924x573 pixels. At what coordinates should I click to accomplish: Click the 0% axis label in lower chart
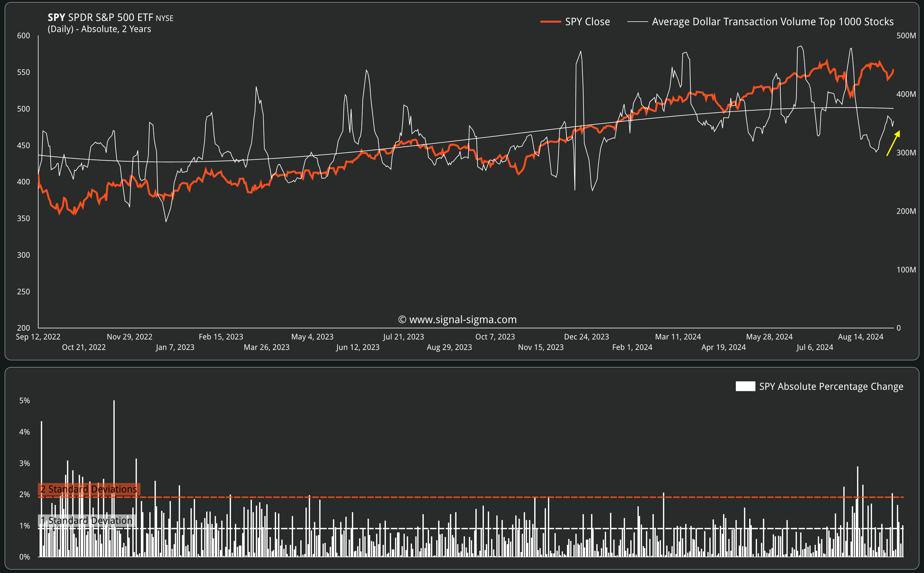point(25,557)
